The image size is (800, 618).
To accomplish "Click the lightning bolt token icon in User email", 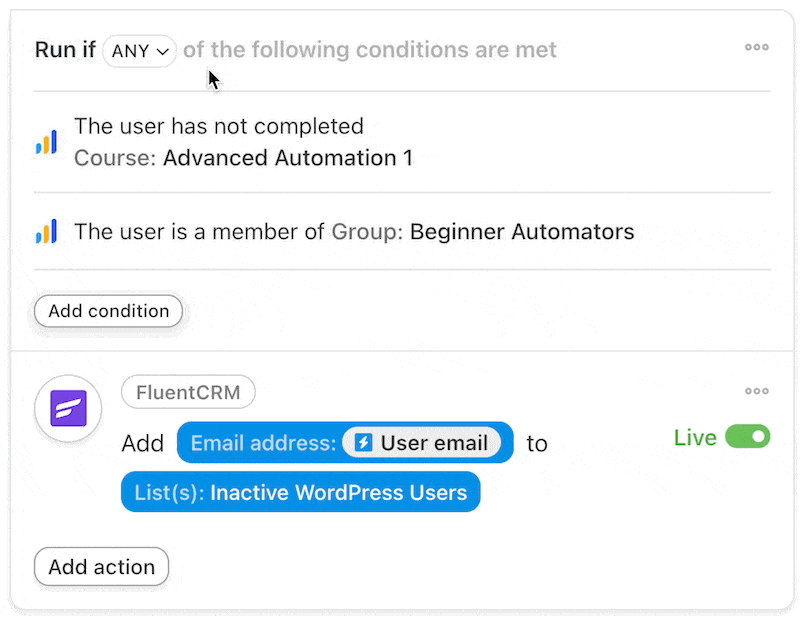I will coord(363,442).
